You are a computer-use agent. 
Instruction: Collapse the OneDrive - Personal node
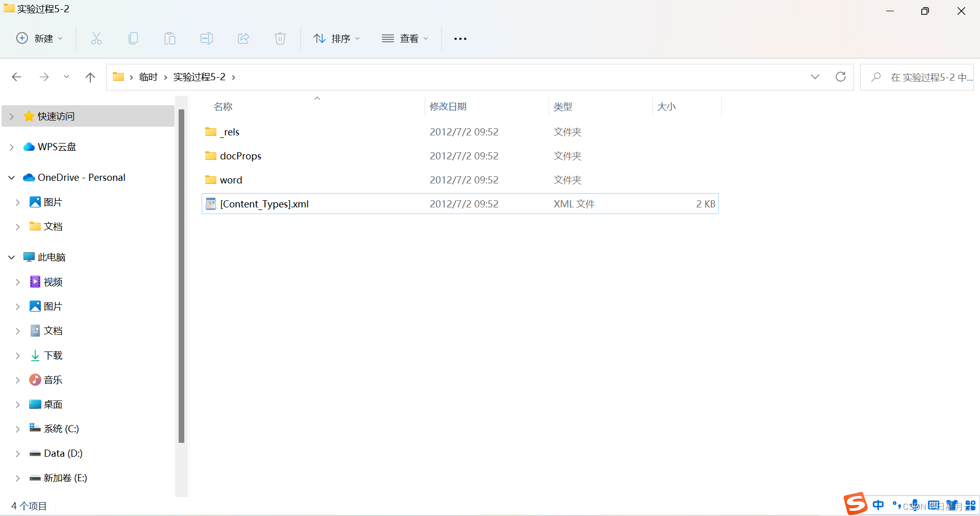coord(12,177)
